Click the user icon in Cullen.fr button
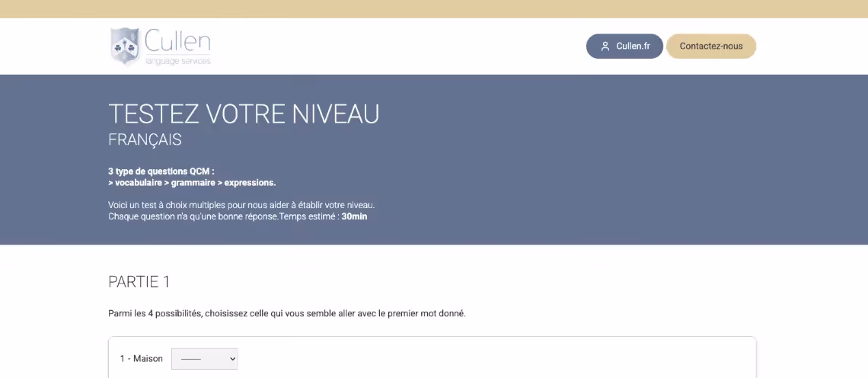The image size is (868, 378). 605,46
